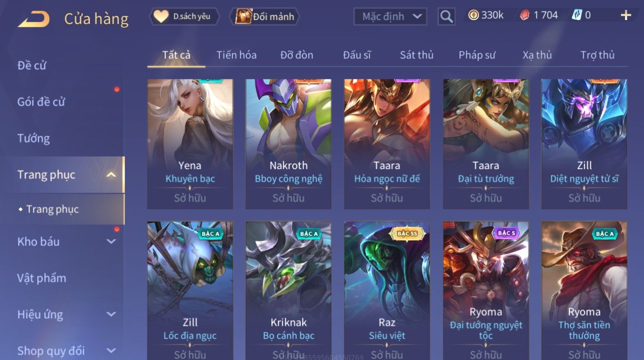
Task: Open Gói đề cử in the sidebar
Action: [x=41, y=102]
